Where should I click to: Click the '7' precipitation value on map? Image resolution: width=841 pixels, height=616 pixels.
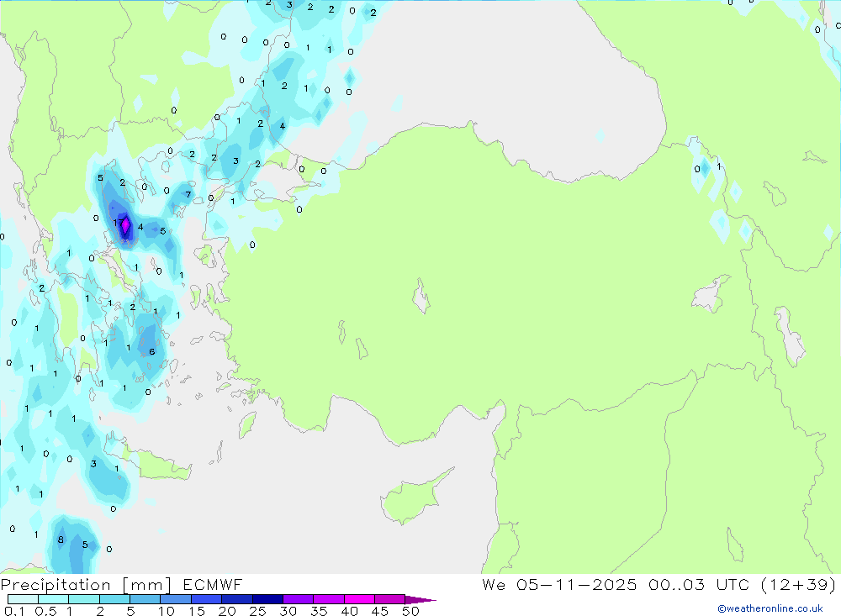[188, 195]
